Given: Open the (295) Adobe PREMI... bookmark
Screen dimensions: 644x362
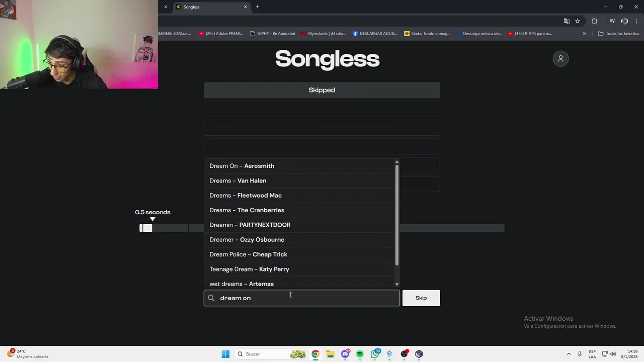Looking at the screenshot, I should pyautogui.click(x=221, y=34).
